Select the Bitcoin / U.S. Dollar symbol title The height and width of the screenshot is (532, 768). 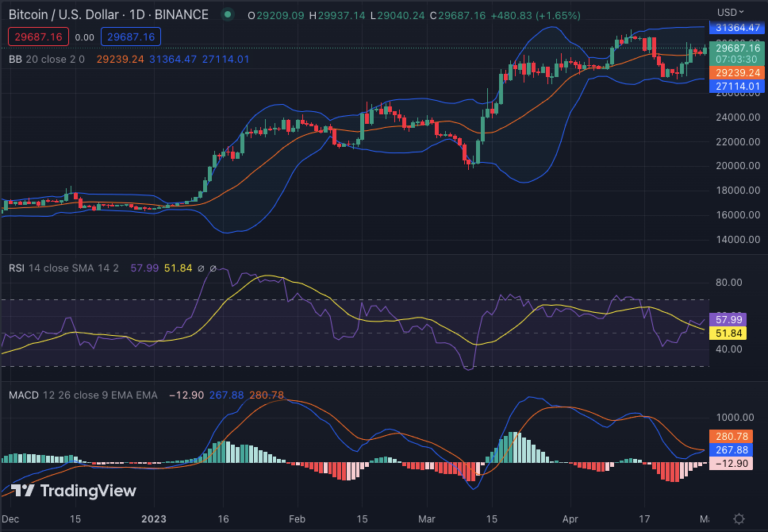click(x=108, y=15)
